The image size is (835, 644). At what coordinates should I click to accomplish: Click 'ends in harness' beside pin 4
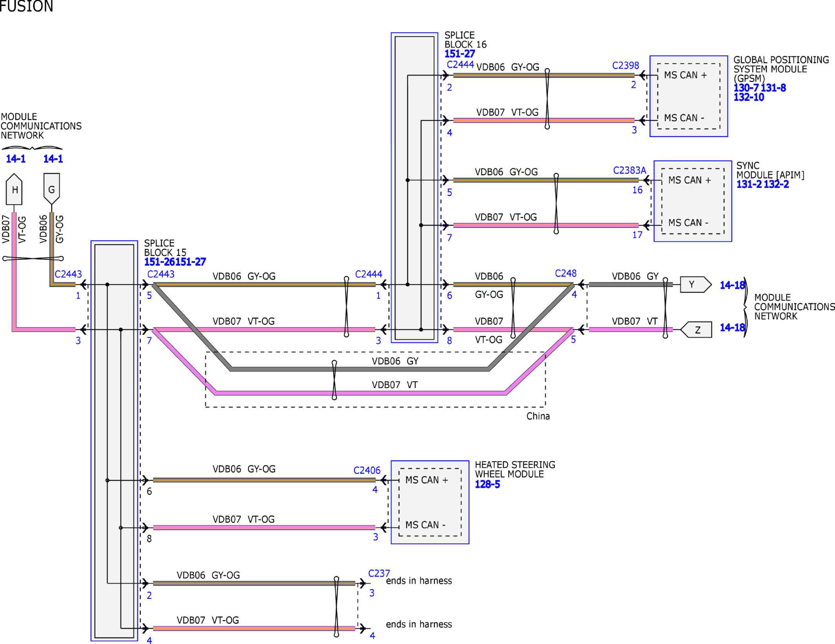pos(419,624)
